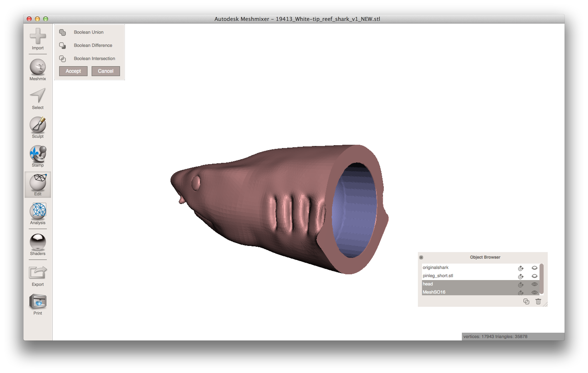The width and height of the screenshot is (588, 373).
Task: Select the head object row
Action: [x=480, y=284]
